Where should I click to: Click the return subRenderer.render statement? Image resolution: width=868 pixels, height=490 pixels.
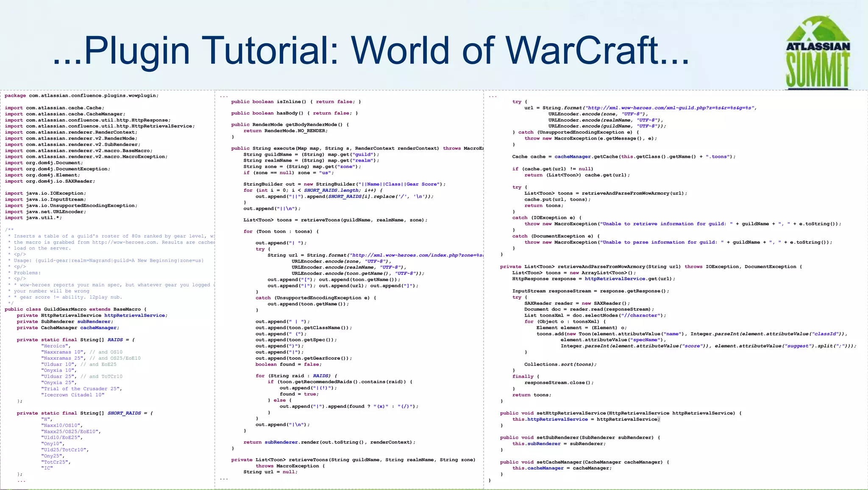pyautogui.click(x=329, y=442)
